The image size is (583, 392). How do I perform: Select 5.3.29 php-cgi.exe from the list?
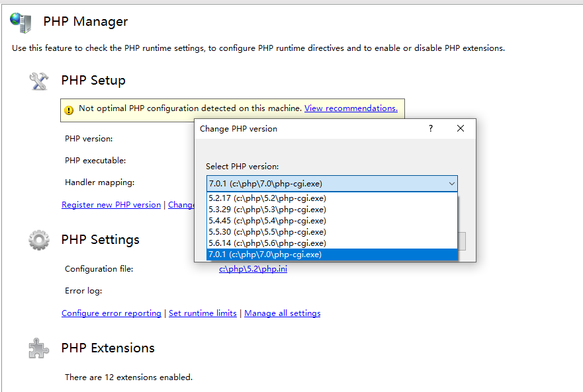point(332,209)
